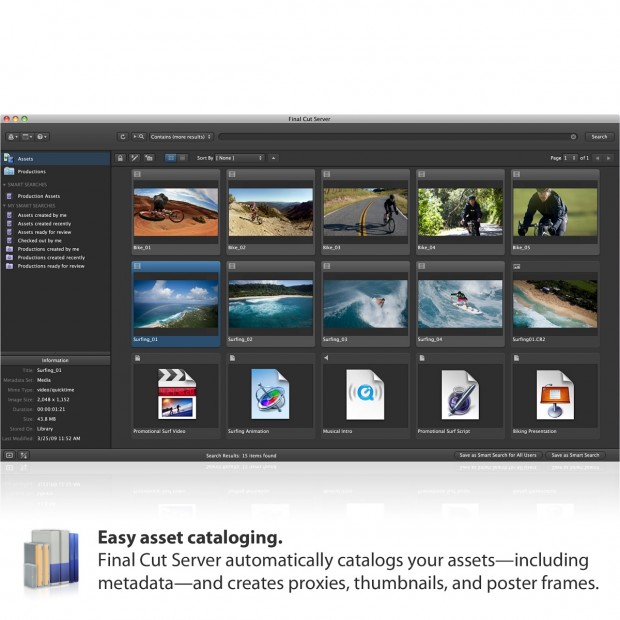Click the video type icon on Surfing_04
Viewport: 620px width, 620px height.
pos(422,266)
